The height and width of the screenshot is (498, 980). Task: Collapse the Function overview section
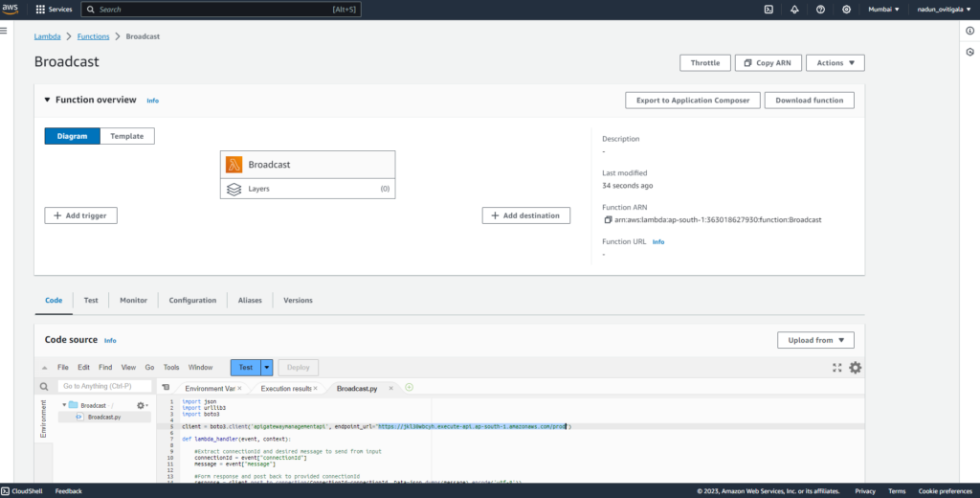coord(48,101)
